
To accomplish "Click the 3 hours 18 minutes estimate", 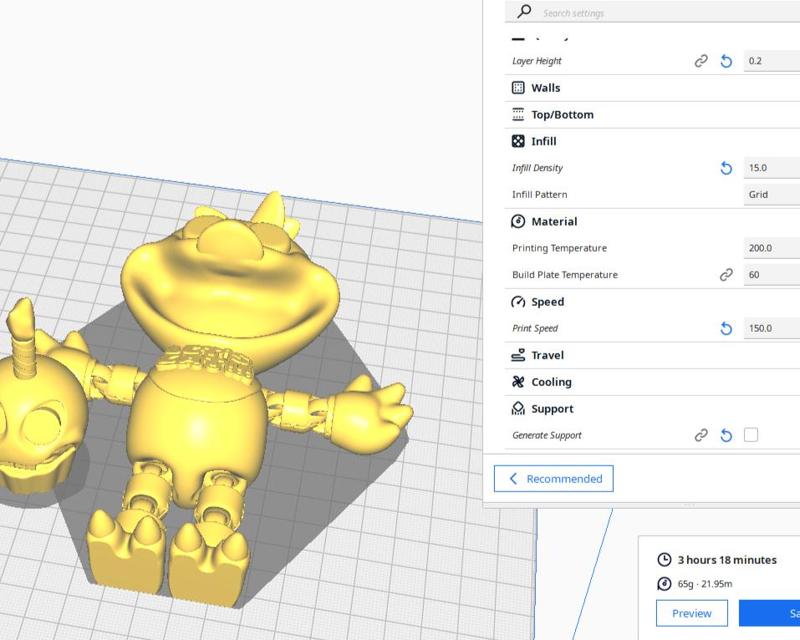I will [x=727, y=560].
